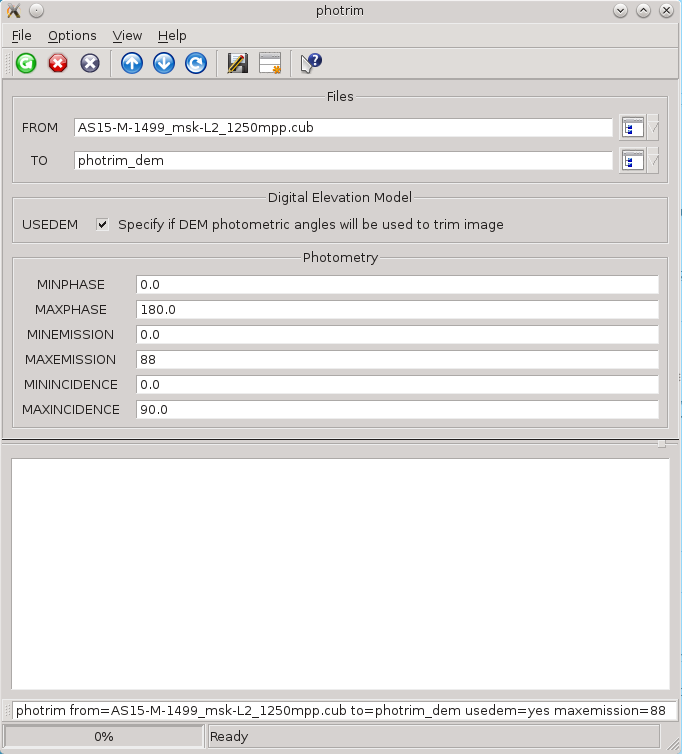This screenshot has width=682, height=754.
Task: Load previous history with the up arrow icon
Action: [x=132, y=63]
